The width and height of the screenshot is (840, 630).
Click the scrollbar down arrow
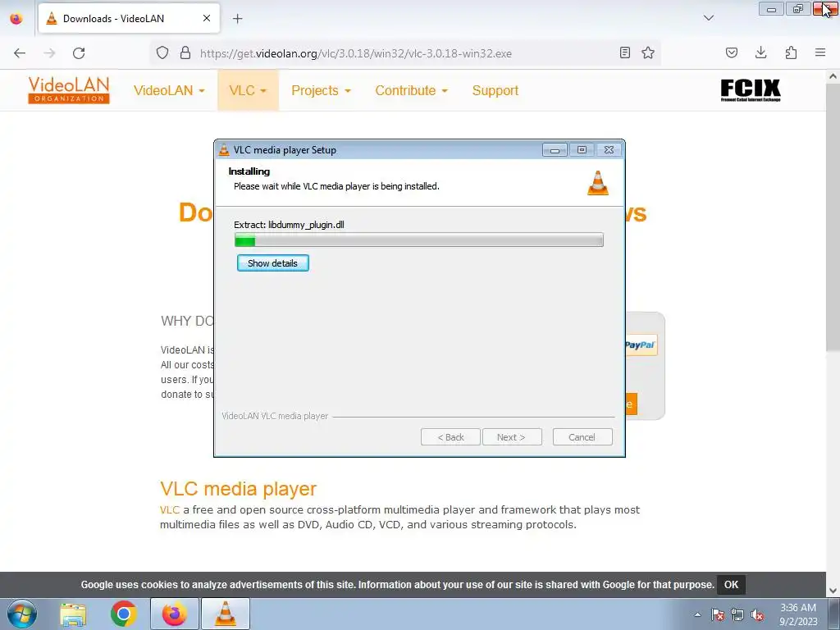point(833,591)
